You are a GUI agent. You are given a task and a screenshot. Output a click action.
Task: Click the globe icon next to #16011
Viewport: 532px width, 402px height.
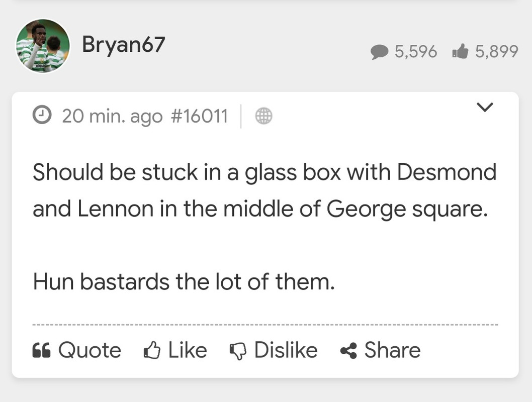coord(263,117)
